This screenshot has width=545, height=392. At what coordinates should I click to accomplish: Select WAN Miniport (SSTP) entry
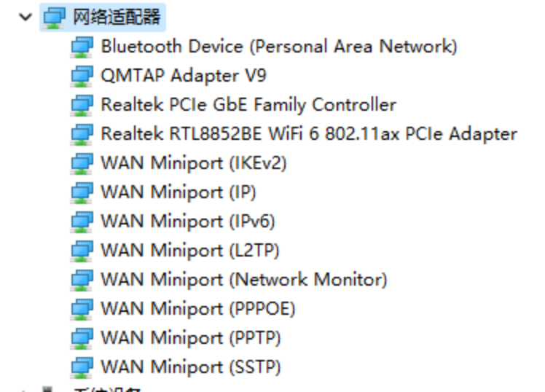click(191, 368)
